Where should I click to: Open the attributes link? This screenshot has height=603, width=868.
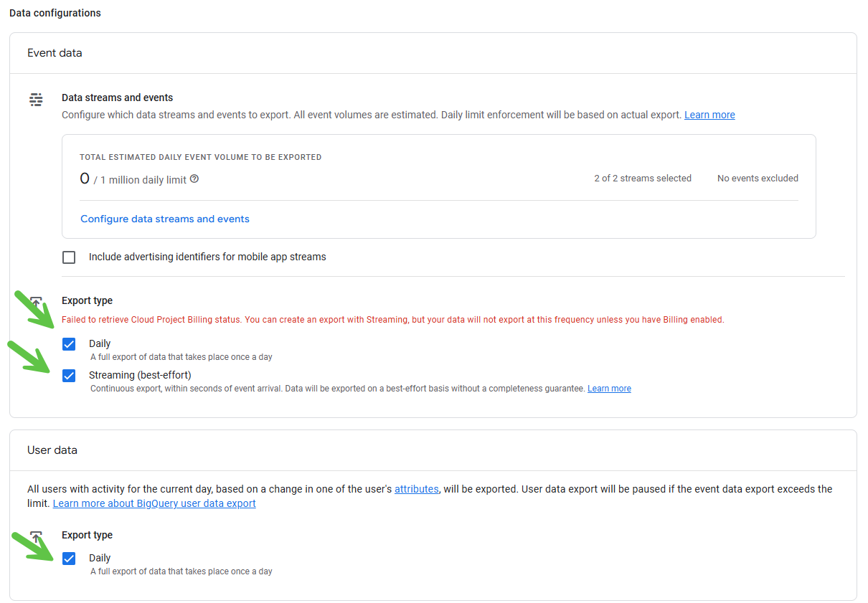pos(416,489)
